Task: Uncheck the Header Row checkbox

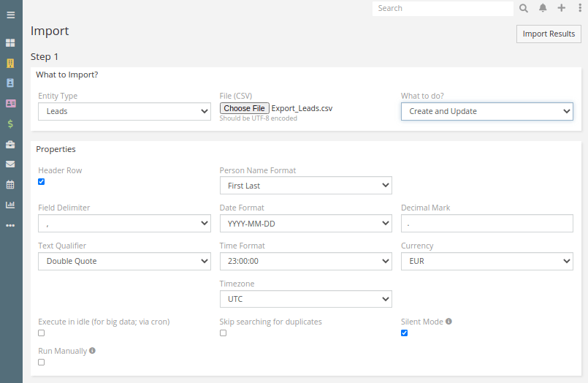Action: (42, 181)
